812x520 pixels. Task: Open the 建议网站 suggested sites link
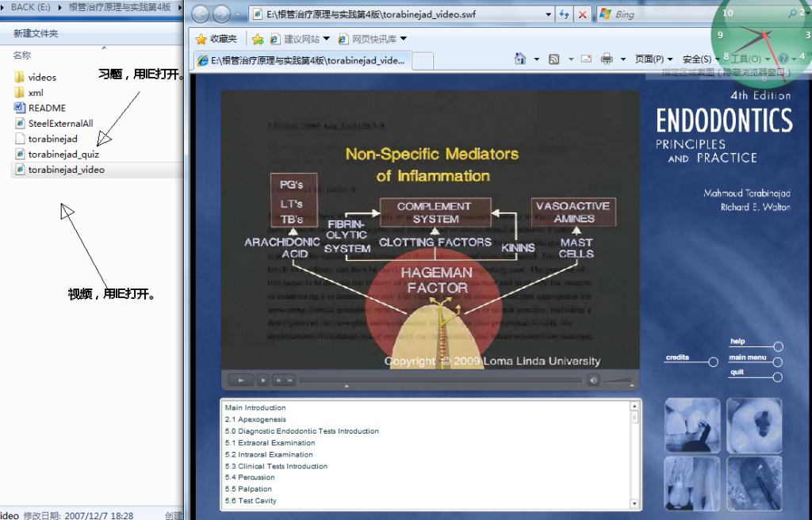tap(295, 39)
